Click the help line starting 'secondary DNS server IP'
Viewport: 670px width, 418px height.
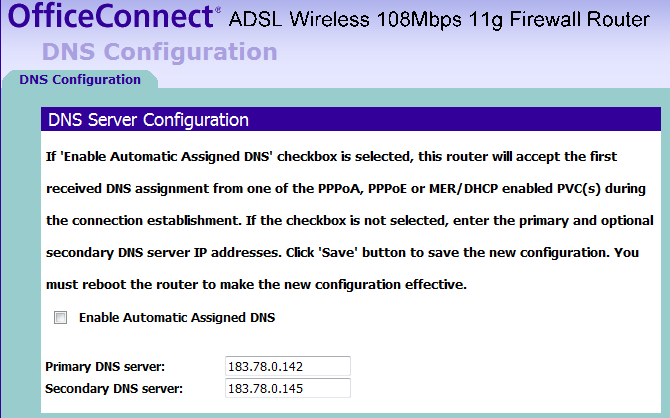coord(342,252)
